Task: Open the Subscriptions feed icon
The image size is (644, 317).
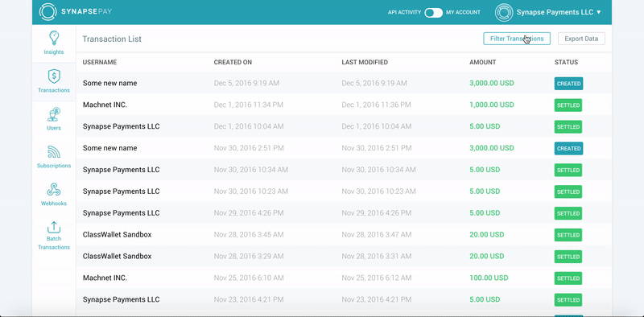Action: click(x=54, y=152)
